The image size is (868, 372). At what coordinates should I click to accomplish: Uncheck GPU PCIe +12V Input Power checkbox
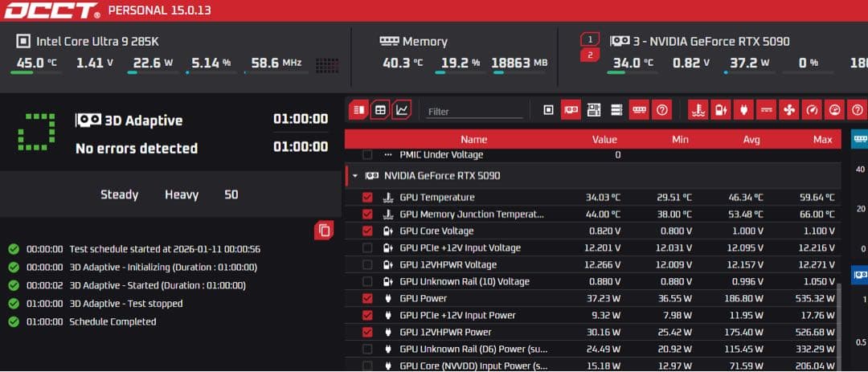point(367,316)
